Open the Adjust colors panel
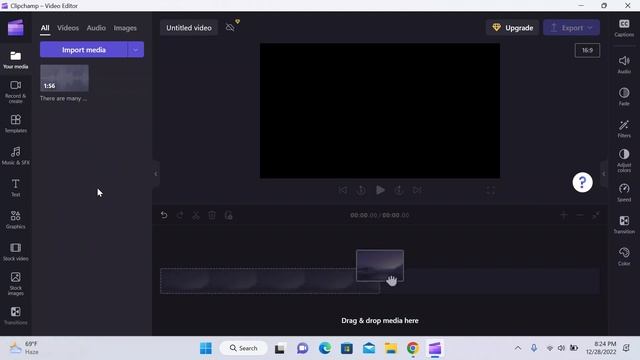This screenshot has height=360, width=640. [x=624, y=160]
